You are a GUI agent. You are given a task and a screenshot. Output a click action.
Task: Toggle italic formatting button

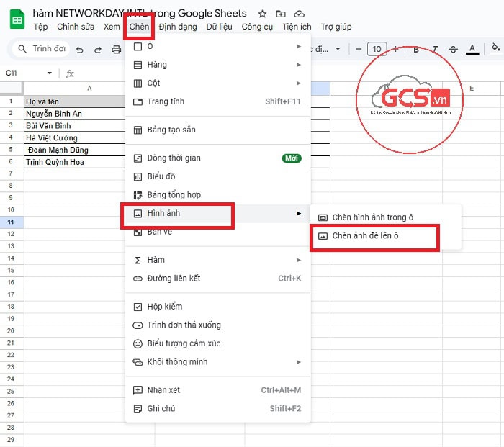pyautogui.click(x=434, y=50)
